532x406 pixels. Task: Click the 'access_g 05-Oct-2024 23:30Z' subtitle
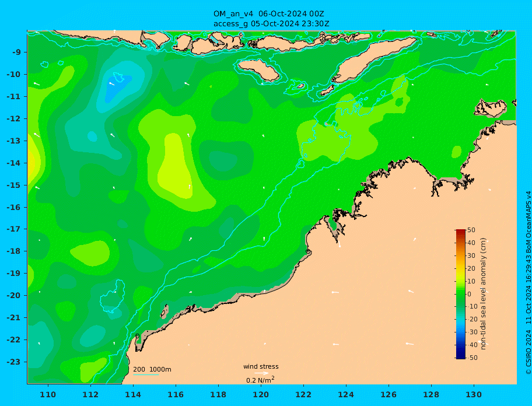pyautogui.click(x=271, y=24)
